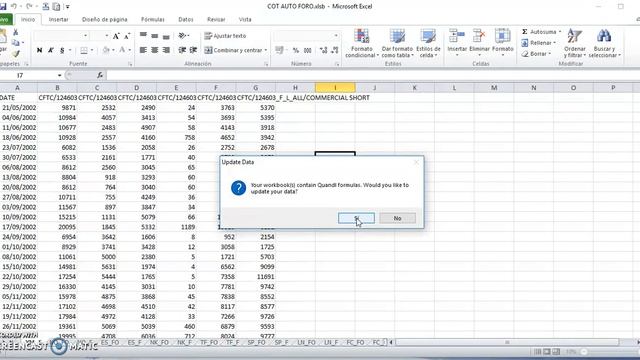
Task: Decrease decimal places
Action: [335, 50]
